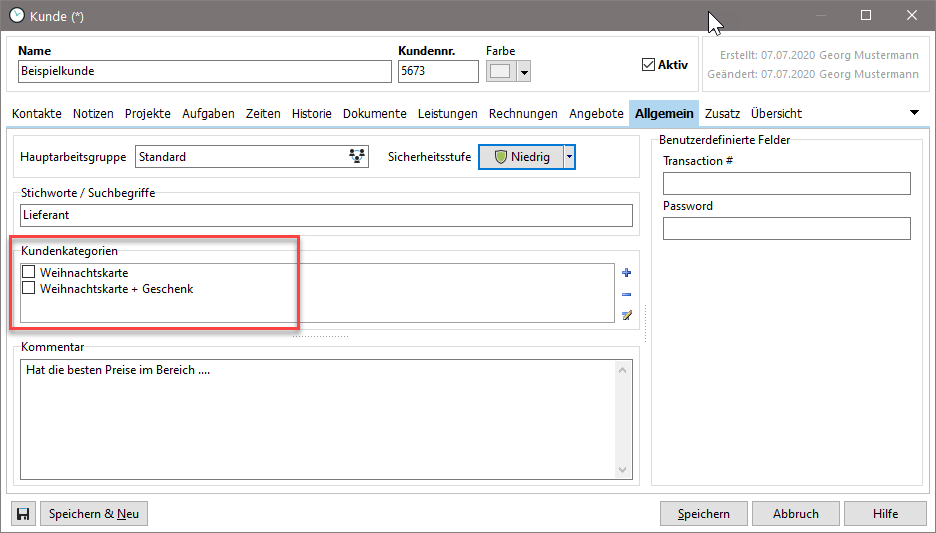Check the Weihnachtskarte category

click(29, 272)
